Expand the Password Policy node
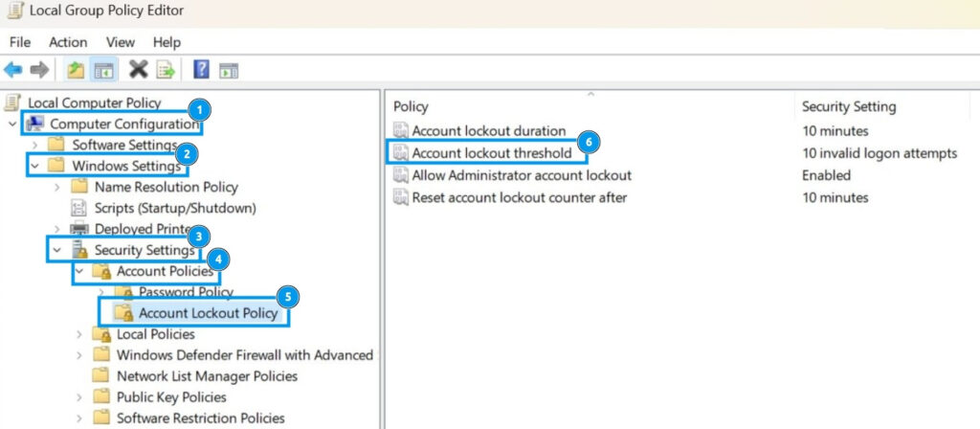The height and width of the screenshot is (429, 980). pos(101,292)
